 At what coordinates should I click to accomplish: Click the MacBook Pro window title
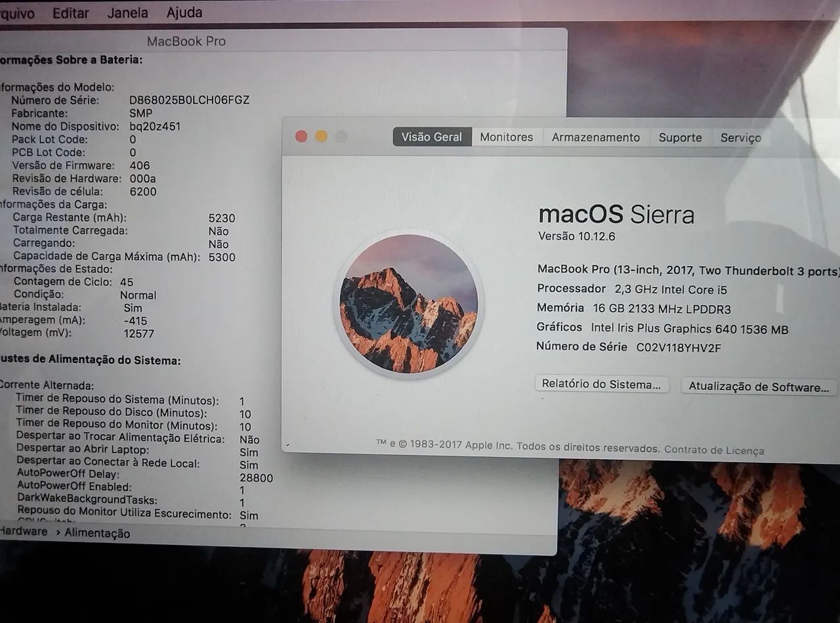click(186, 41)
